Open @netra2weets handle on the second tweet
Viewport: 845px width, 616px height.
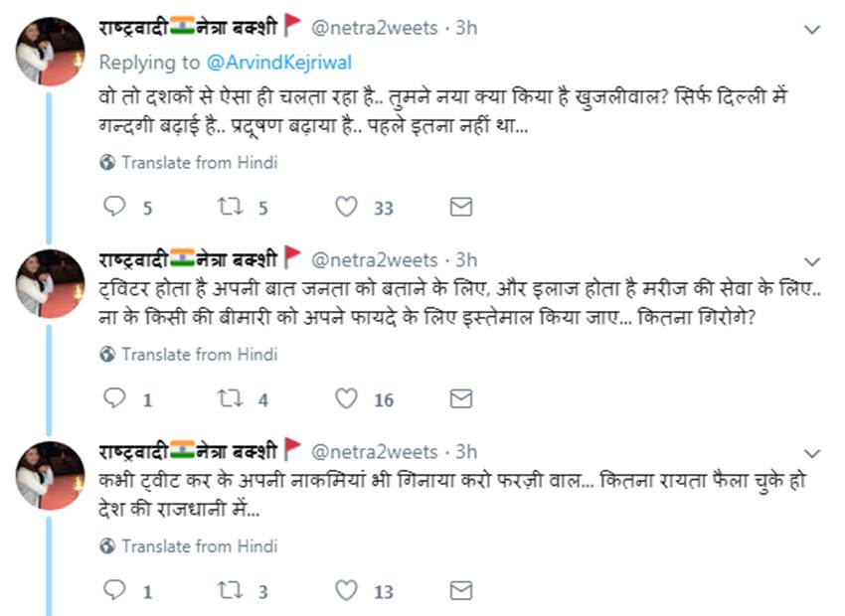375,260
